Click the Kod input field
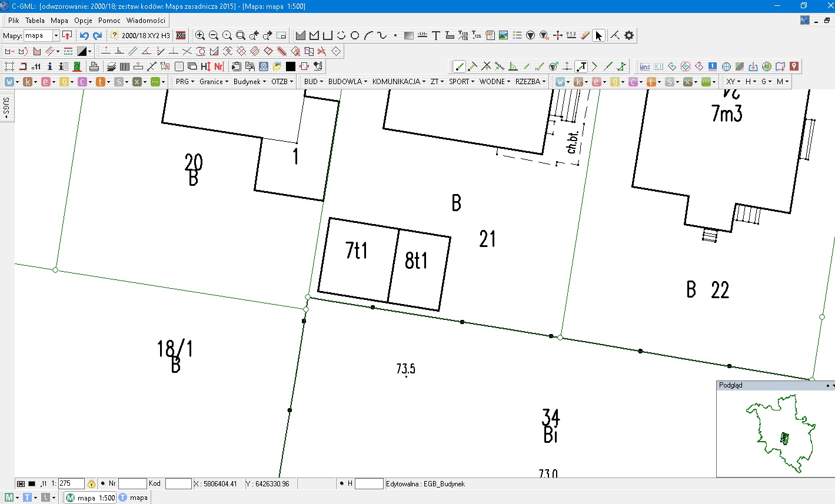835x504 pixels. click(178, 483)
